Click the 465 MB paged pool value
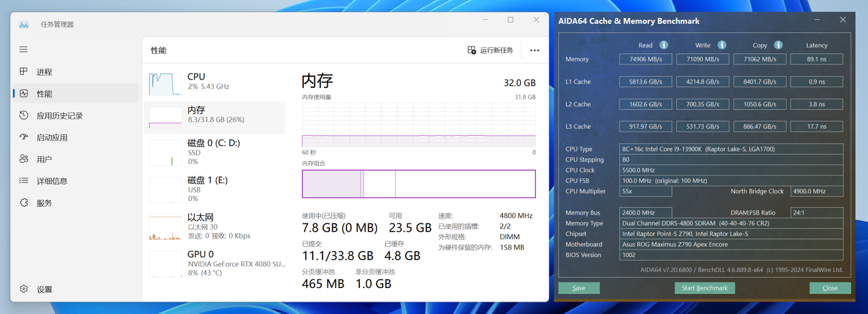The height and width of the screenshot is (314, 868). coord(323,284)
